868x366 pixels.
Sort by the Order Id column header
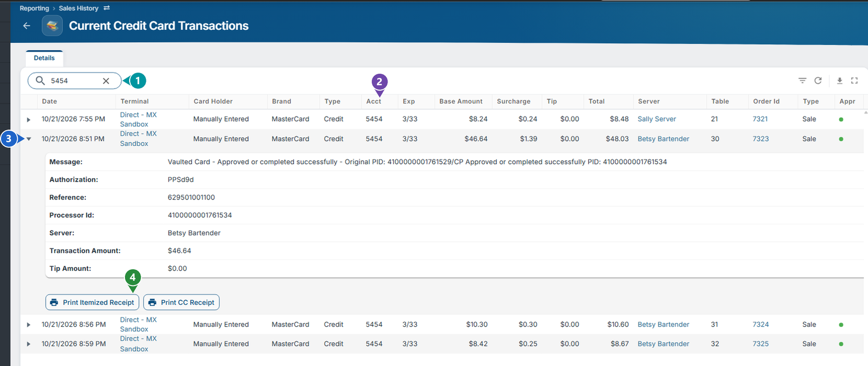(x=766, y=101)
